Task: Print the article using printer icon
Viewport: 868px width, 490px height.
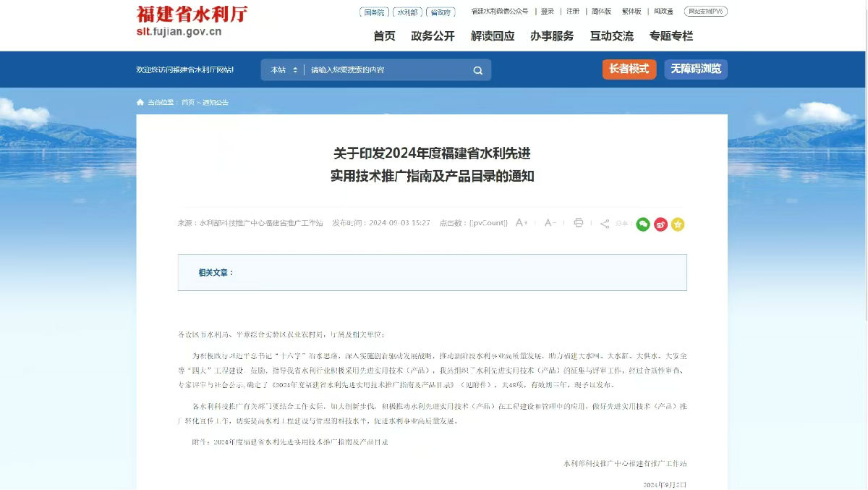Action: 579,223
